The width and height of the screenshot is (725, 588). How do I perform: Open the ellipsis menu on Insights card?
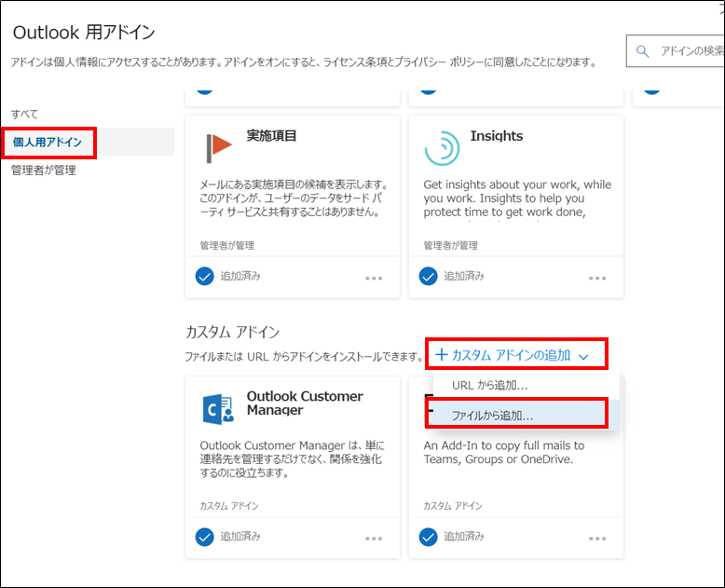tap(597, 279)
